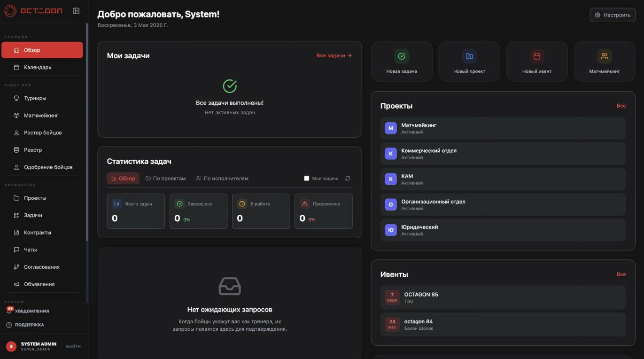
Task: Toggle the Мои задачи checkbox
Action: click(307, 179)
